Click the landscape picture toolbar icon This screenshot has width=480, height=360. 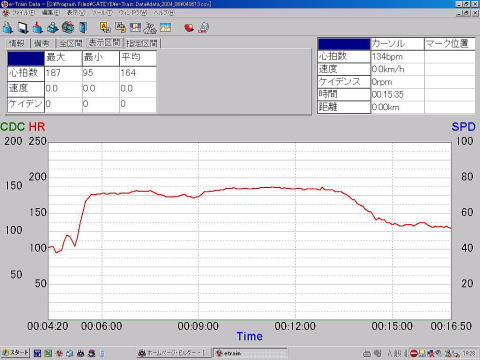click(165, 27)
